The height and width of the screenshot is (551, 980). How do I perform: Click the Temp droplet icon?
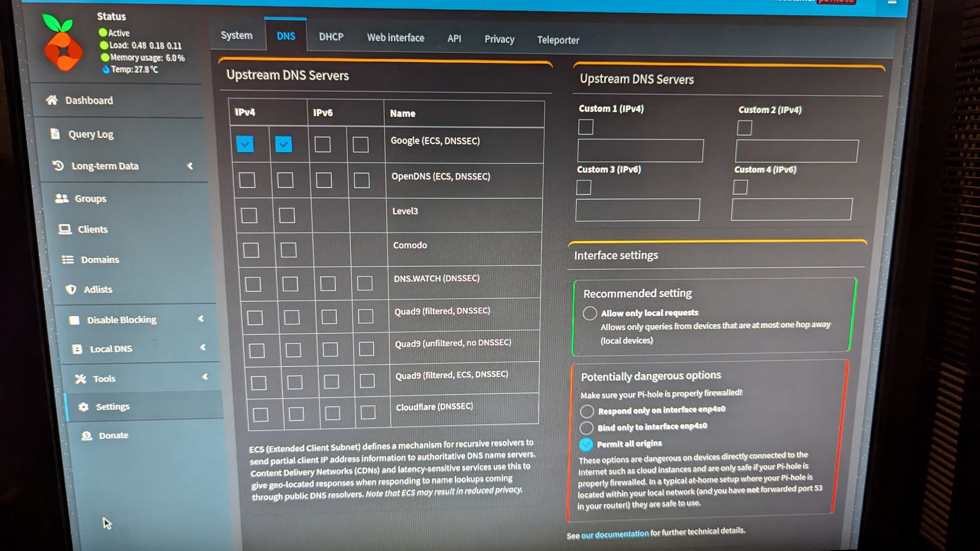(x=106, y=69)
